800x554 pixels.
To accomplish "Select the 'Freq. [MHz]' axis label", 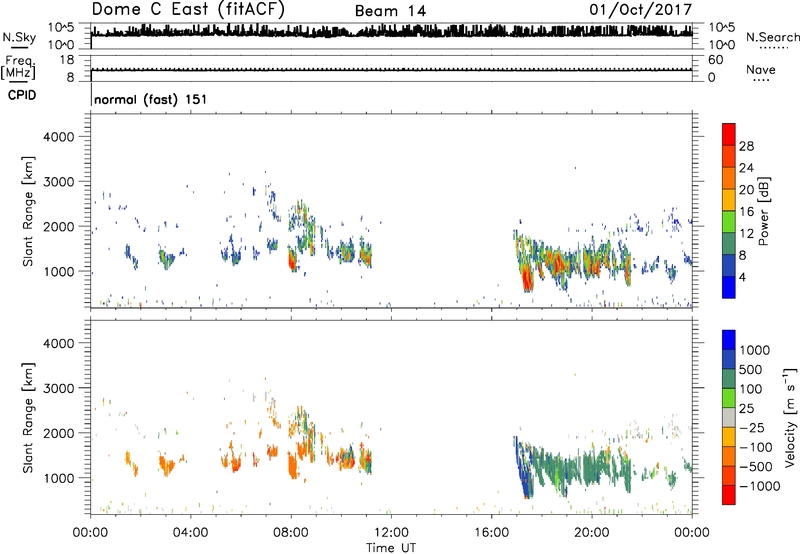I will pyautogui.click(x=18, y=68).
